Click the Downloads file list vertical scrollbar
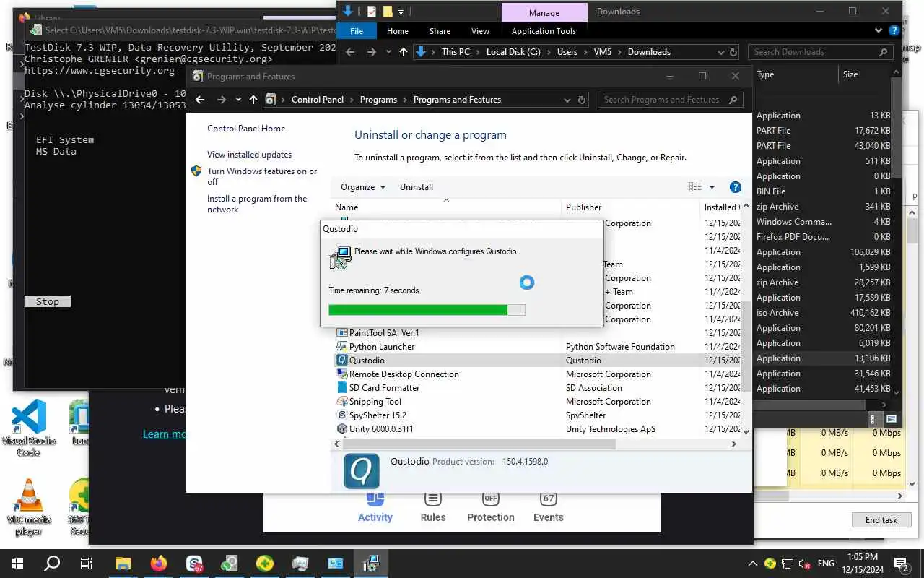This screenshot has height=578, width=924. [897, 127]
